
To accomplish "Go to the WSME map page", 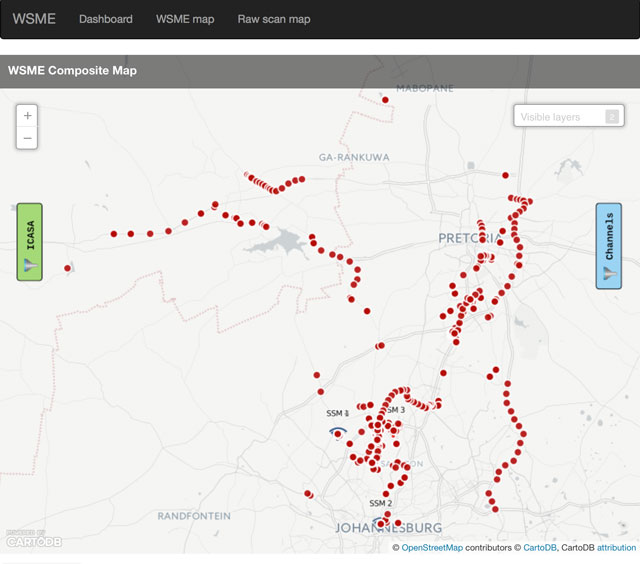I will (185, 19).
